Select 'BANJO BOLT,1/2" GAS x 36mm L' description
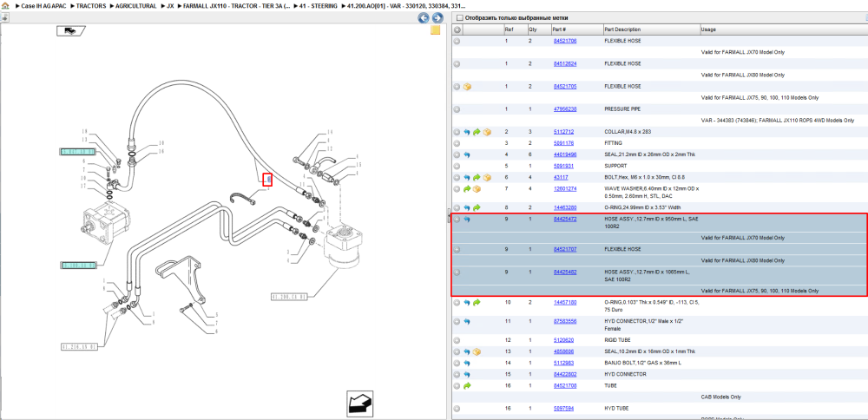 coord(642,363)
